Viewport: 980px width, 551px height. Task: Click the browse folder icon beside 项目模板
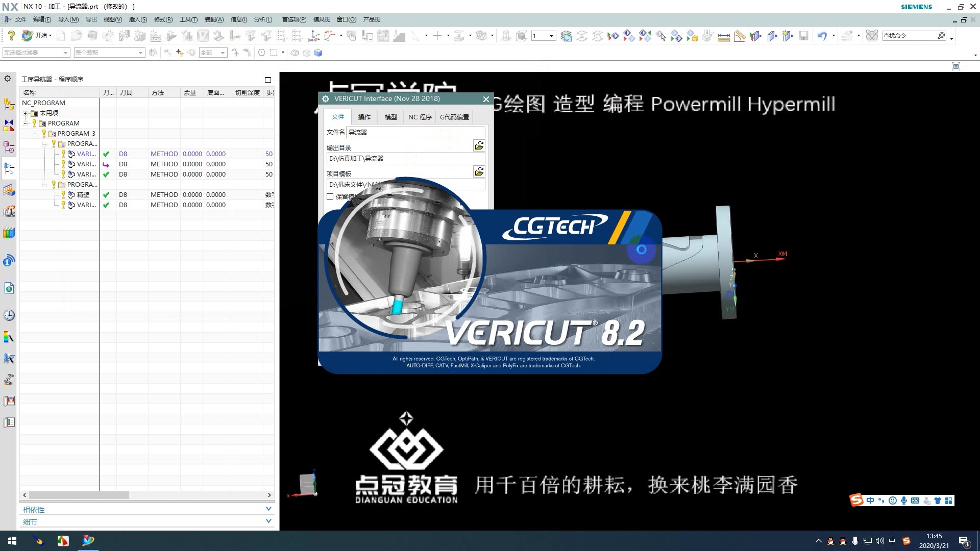[x=479, y=172]
